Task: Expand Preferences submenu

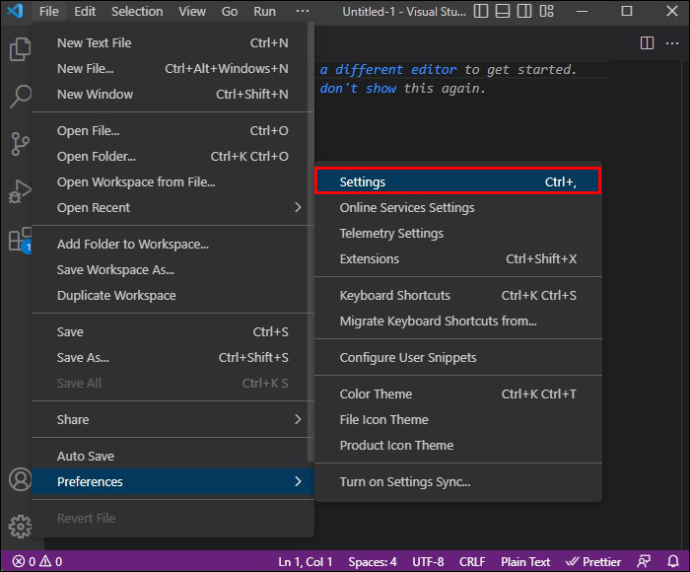Action: 172,481
